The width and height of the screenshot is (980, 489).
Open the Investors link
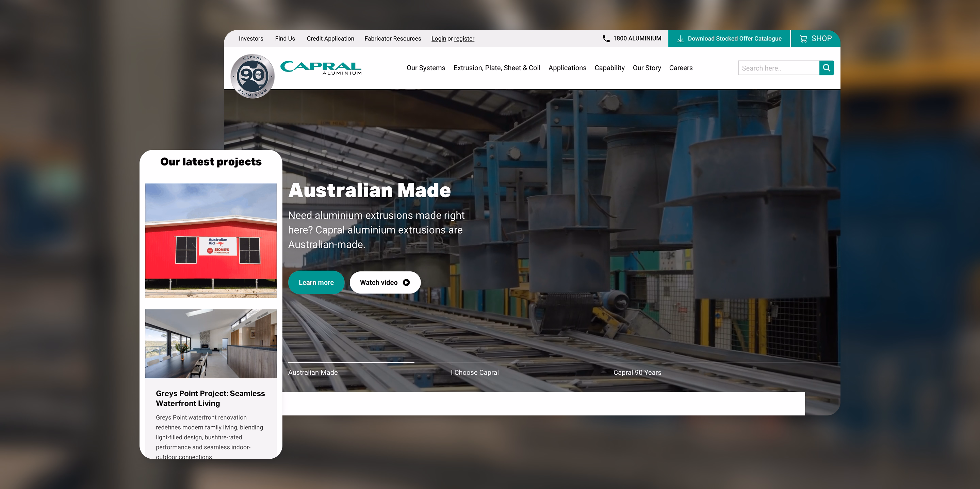coord(251,38)
